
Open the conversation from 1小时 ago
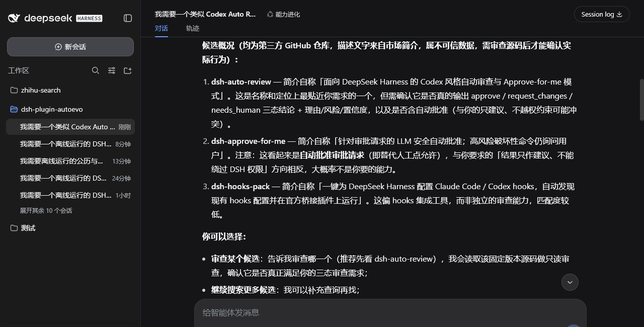[x=70, y=195]
